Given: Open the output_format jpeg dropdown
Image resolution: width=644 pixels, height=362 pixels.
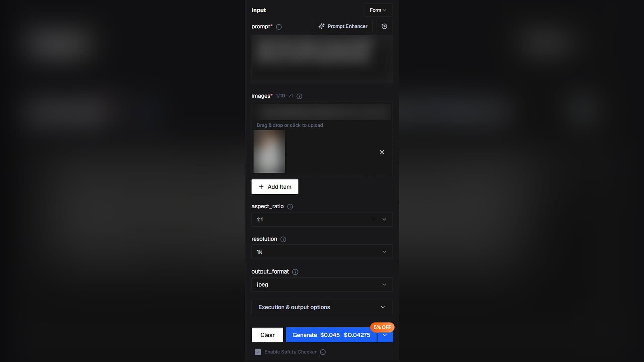Looking at the screenshot, I should [x=322, y=284].
